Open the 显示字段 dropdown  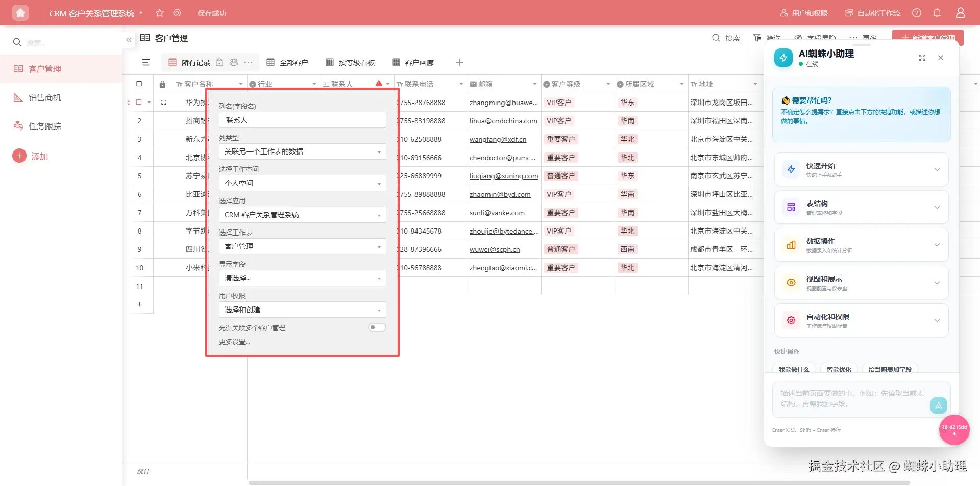pyautogui.click(x=303, y=278)
